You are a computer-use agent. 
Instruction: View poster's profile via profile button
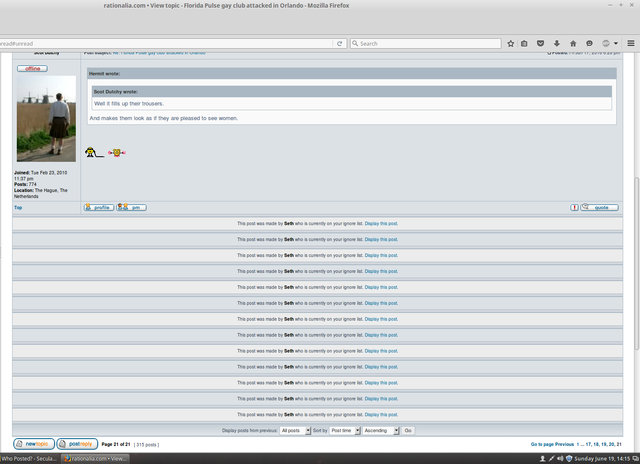coord(98,207)
